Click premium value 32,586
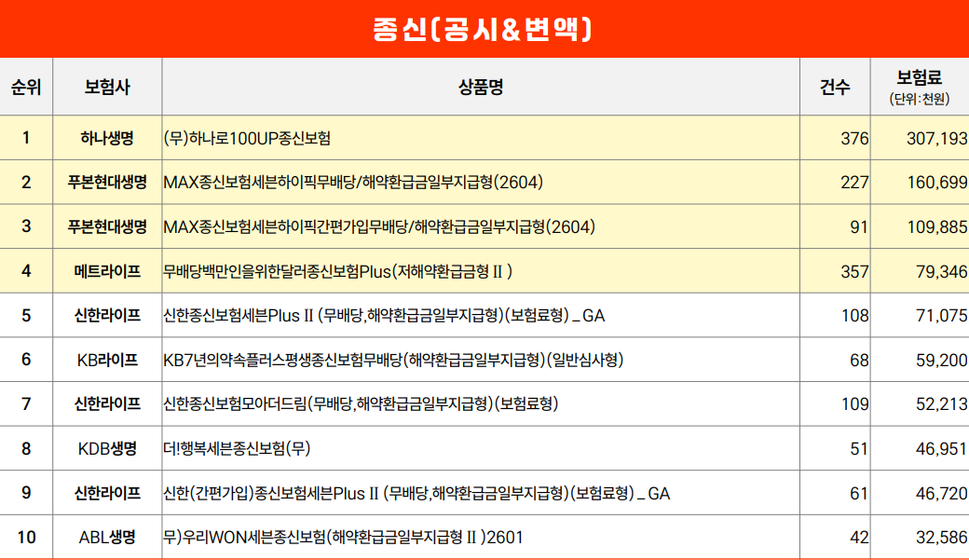Viewport: 969px width, 560px height. (942, 539)
